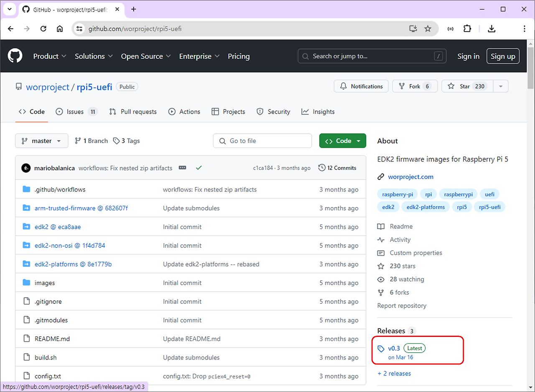The width and height of the screenshot is (535, 392).
Task: Click the Pricing link
Action: coord(239,56)
